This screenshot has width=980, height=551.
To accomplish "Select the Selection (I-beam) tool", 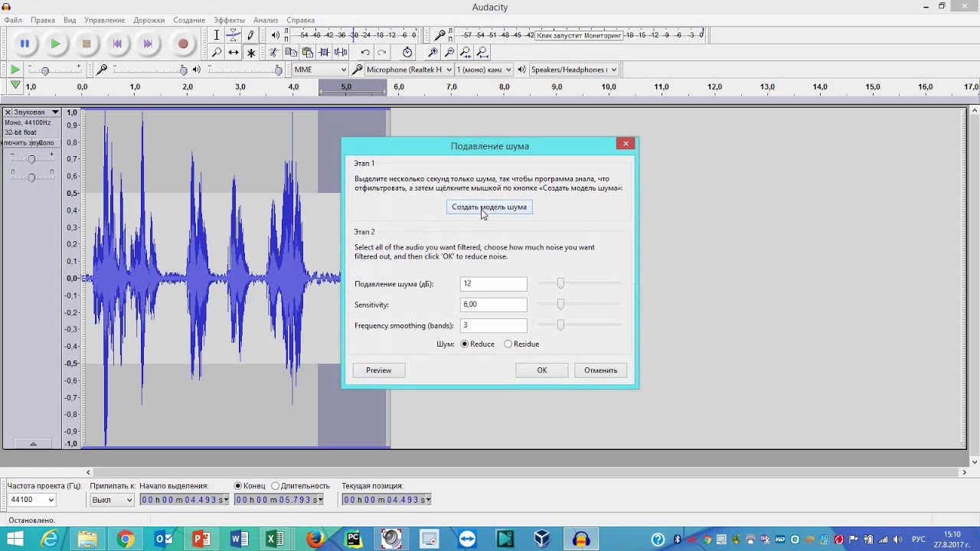I will pos(217,35).
